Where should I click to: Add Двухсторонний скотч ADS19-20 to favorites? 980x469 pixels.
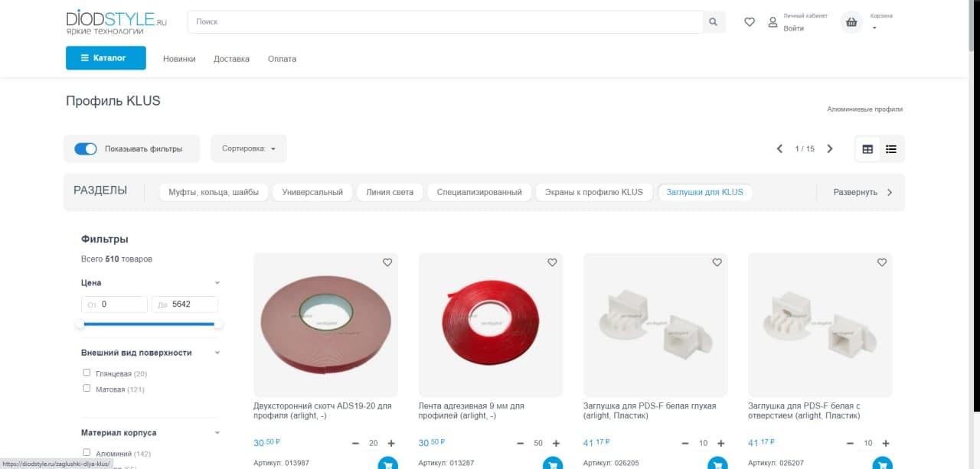(387, 262)
